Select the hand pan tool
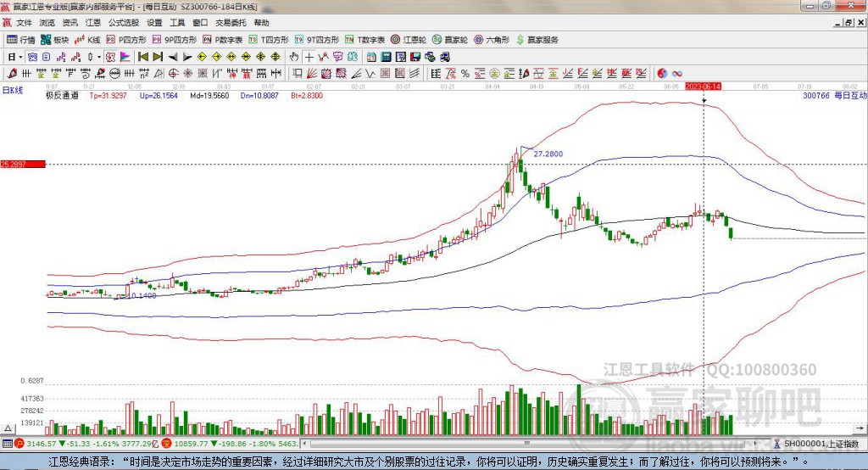This screenshot has width=868, height=470. [294, 57]
